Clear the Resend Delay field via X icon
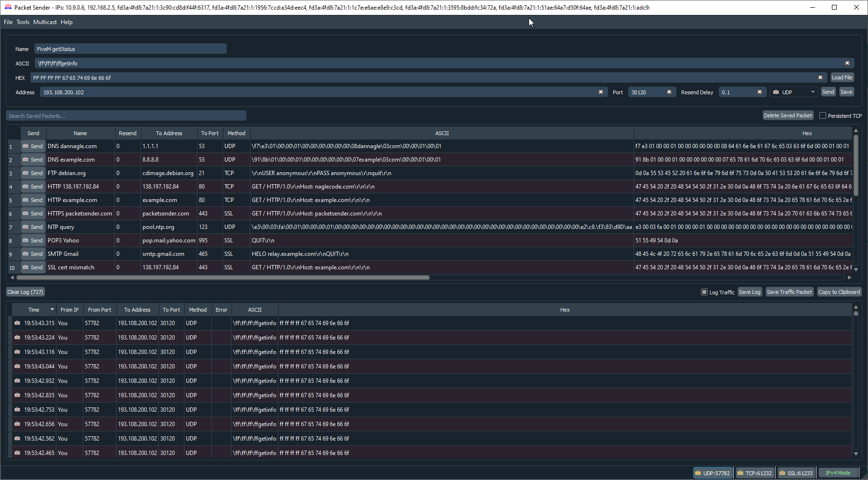Screen dimensions: 868x480 click(759, 92)
